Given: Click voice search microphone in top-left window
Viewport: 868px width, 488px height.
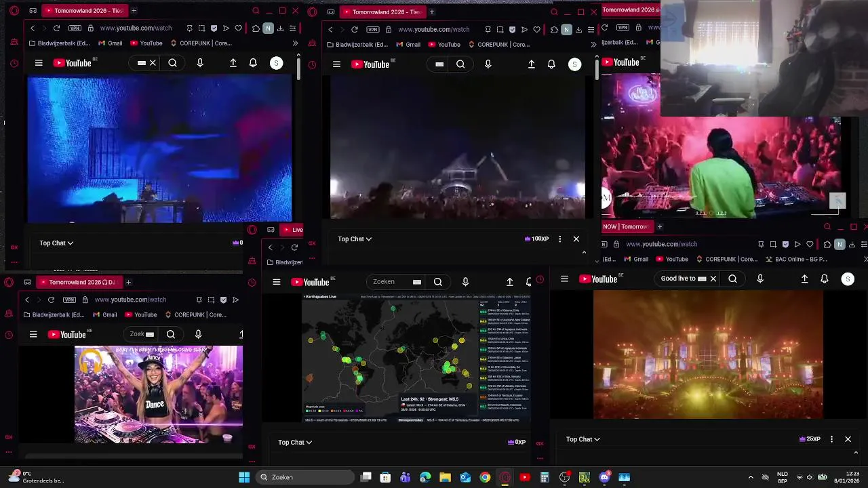Looking at the screenshot, I should pyautogui.click(x=200, y=63).
